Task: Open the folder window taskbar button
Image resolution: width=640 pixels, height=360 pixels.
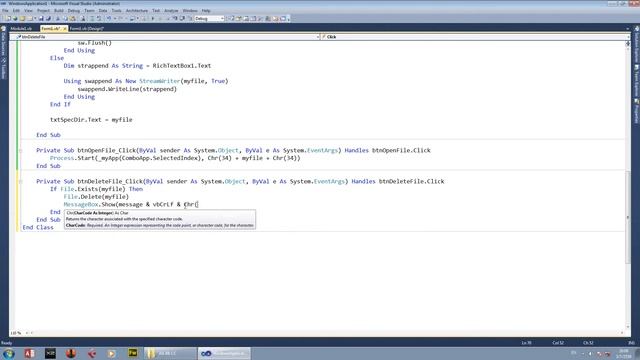Action: click(x=171, y=353)
